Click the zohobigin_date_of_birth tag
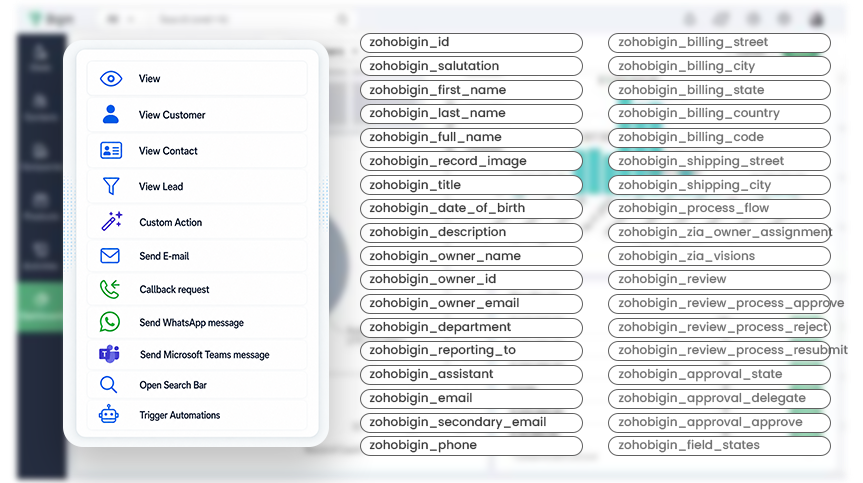The width and height of the screenshot is (863, 483). (471, 208)
